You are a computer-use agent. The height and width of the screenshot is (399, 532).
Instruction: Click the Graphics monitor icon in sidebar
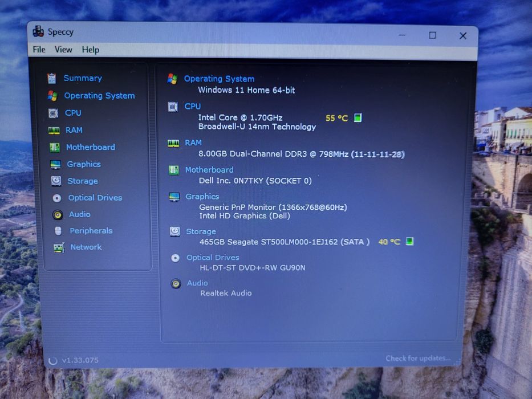tap(55, 165)
